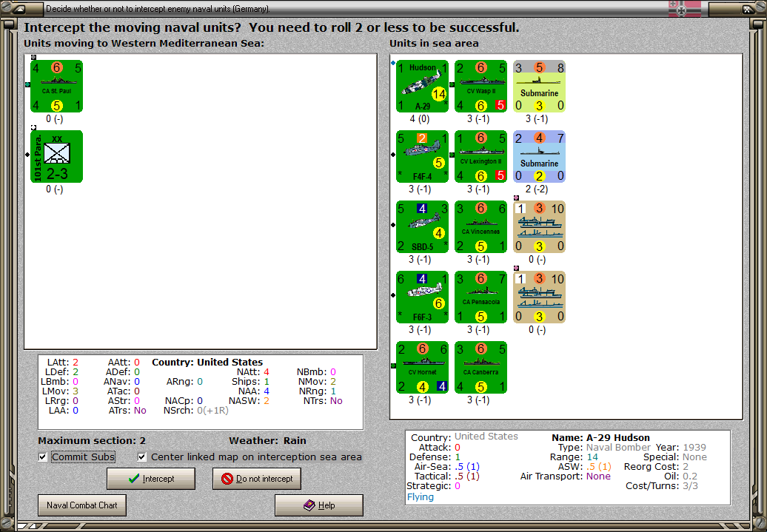Select the F6F-3 fighter counter

422,297
